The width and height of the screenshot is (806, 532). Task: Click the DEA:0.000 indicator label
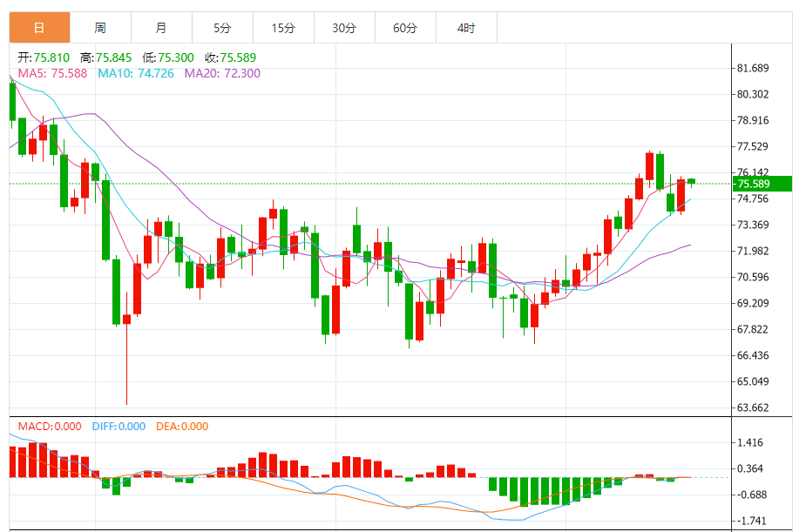[182, 427]
